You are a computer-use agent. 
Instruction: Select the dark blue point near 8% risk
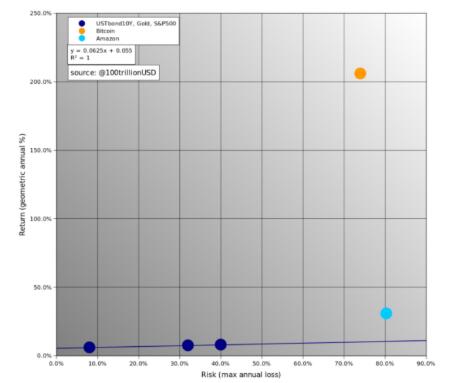pyautogui.click(x=89, y=347)
